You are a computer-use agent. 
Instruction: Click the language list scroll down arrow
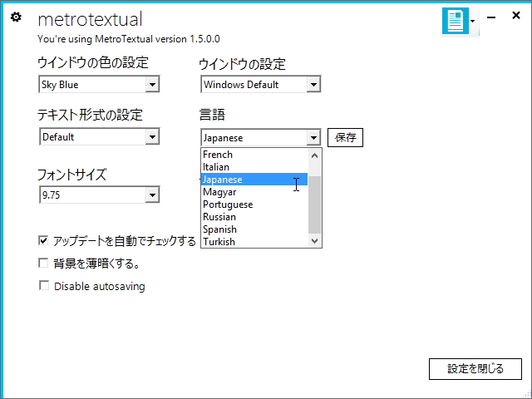pos(314,241)
